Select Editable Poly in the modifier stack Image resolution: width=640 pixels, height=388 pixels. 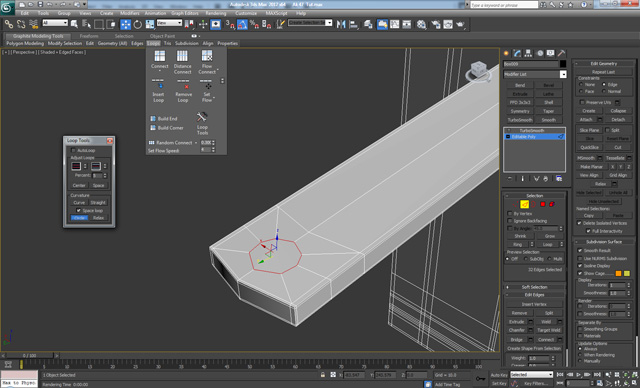tap(534, 137)
